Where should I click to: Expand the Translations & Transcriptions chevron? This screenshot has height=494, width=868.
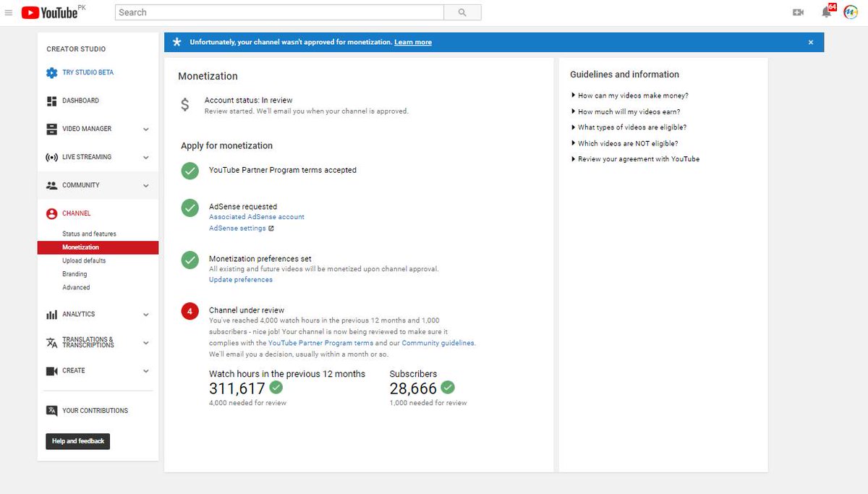tap(146, 343)
